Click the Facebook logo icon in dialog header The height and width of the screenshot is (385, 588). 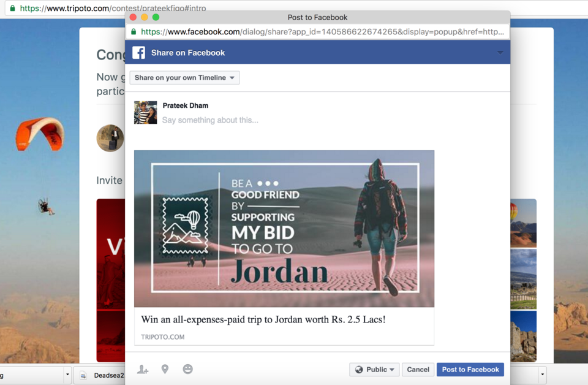[x=139, y=53]
